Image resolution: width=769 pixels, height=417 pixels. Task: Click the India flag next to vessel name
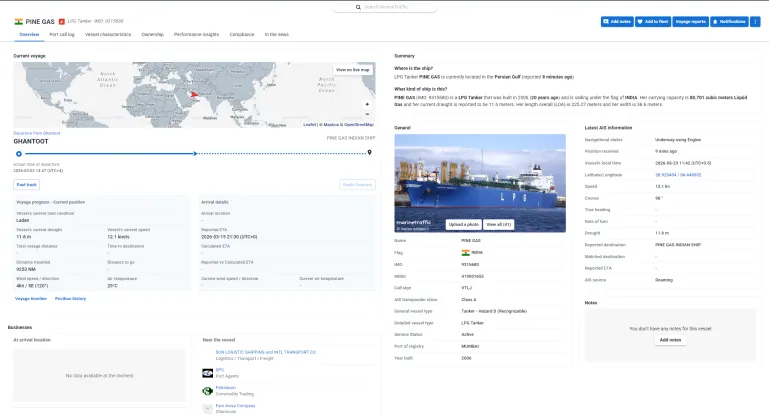(x=18, y=20)
